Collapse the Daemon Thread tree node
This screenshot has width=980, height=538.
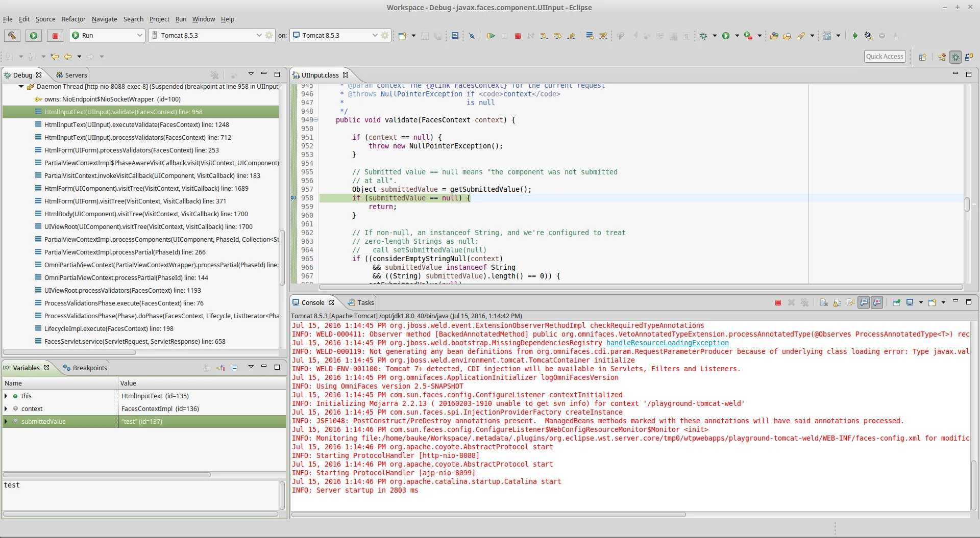21,87
